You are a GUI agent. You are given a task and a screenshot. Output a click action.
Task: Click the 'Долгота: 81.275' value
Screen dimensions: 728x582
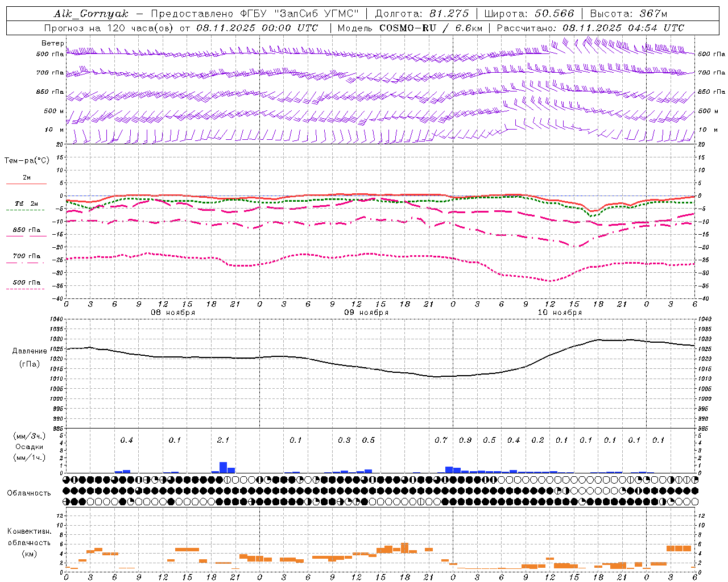[x=422, y=14]
